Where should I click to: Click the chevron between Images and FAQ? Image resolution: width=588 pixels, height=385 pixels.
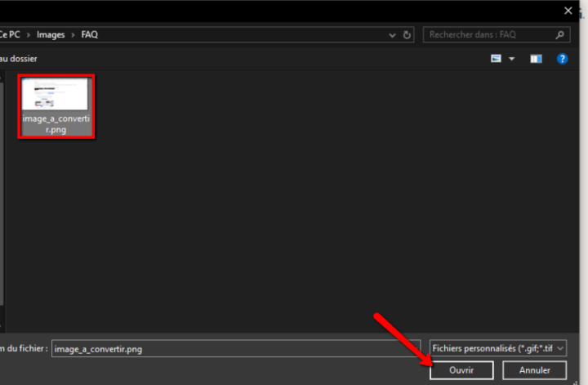(73, 35)
